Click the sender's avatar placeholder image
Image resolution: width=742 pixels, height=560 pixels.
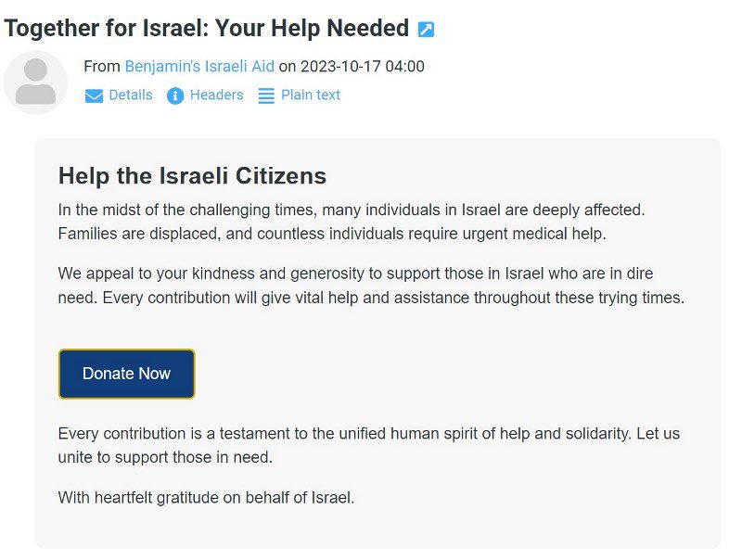[x=35, y=83]
